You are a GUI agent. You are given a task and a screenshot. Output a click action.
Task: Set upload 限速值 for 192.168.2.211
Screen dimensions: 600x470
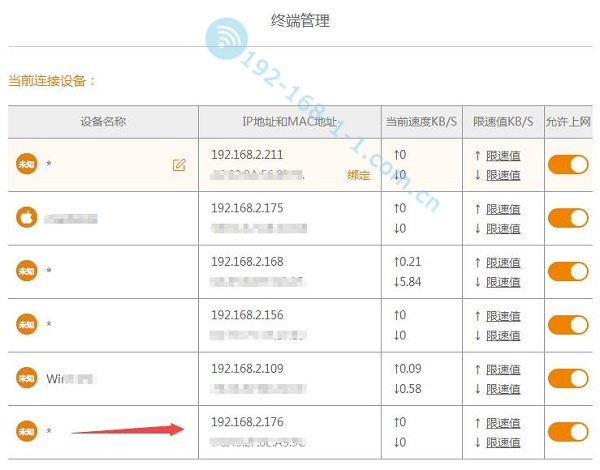[503, 156]
